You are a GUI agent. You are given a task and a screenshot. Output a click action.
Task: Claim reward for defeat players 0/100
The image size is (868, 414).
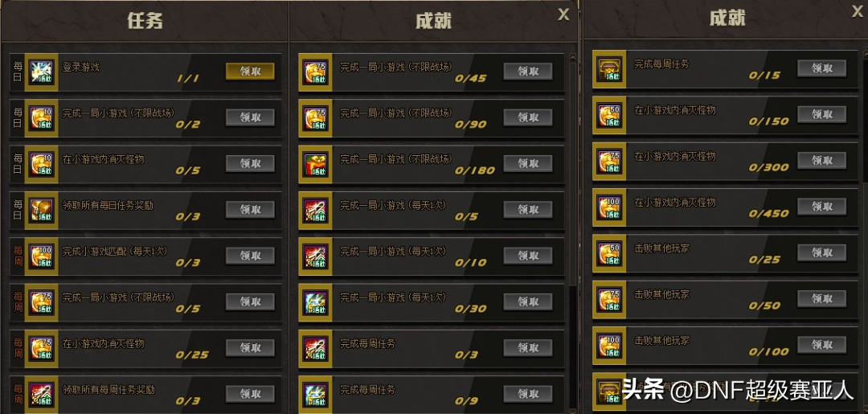821,345
